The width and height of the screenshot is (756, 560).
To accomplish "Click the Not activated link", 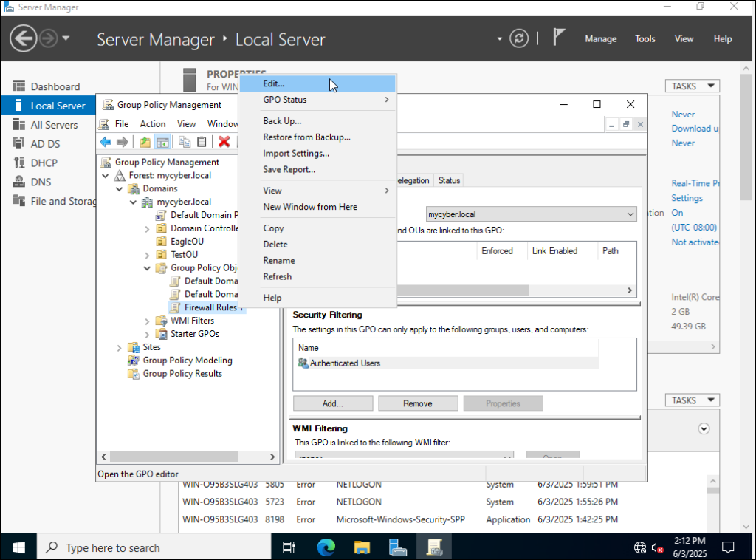I will point(695,242).
